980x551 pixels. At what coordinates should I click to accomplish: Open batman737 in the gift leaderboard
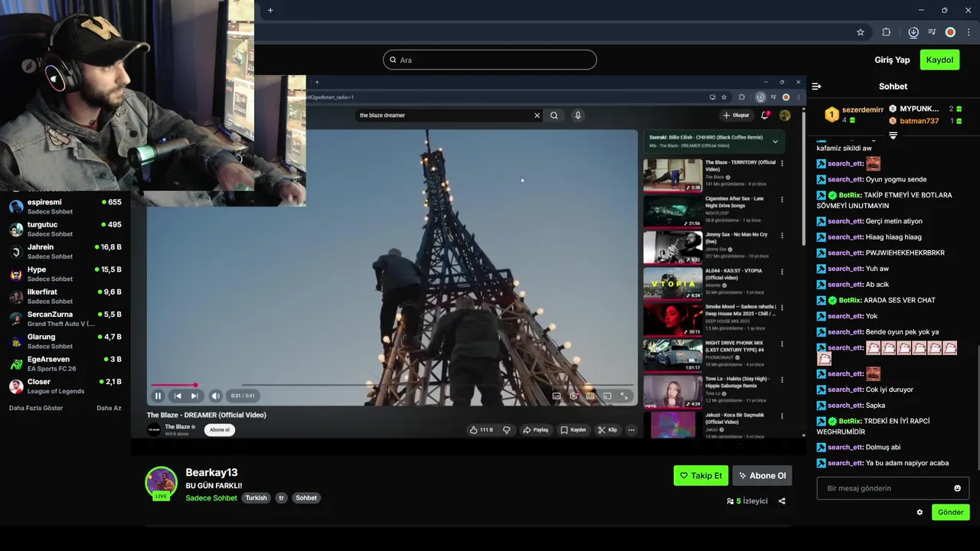click(x=919, y=121)
